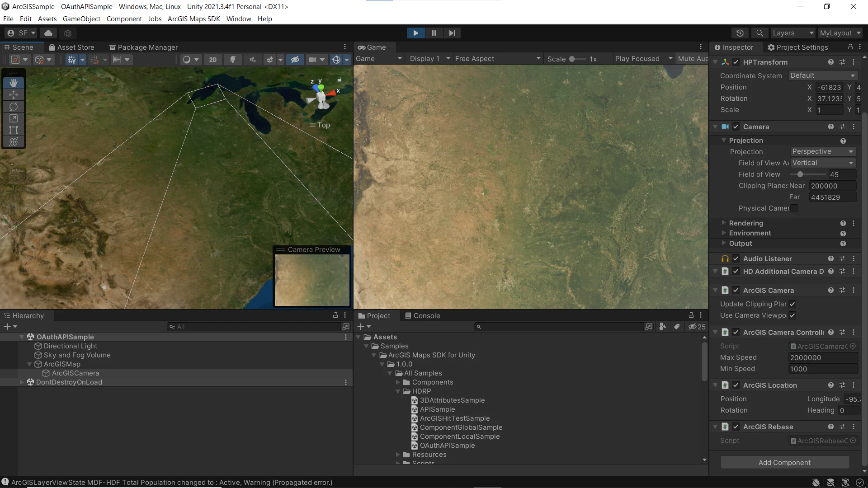This screenshot has width=868, height=488.
Task: Open Undo History icon
Action: (x=740, y=33)
